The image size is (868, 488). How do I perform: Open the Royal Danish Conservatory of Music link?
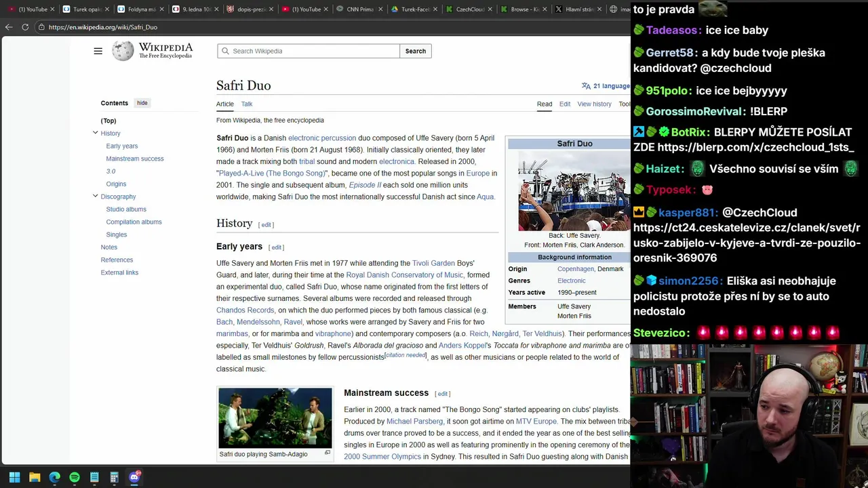(405, 275)
